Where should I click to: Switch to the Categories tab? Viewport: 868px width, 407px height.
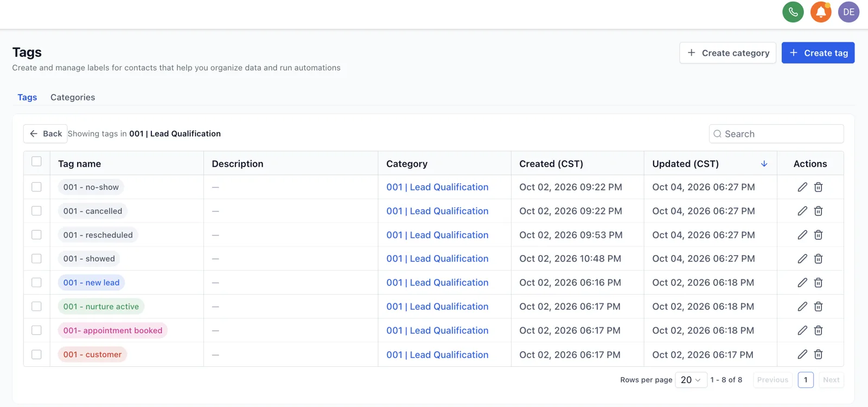point(73,97)
